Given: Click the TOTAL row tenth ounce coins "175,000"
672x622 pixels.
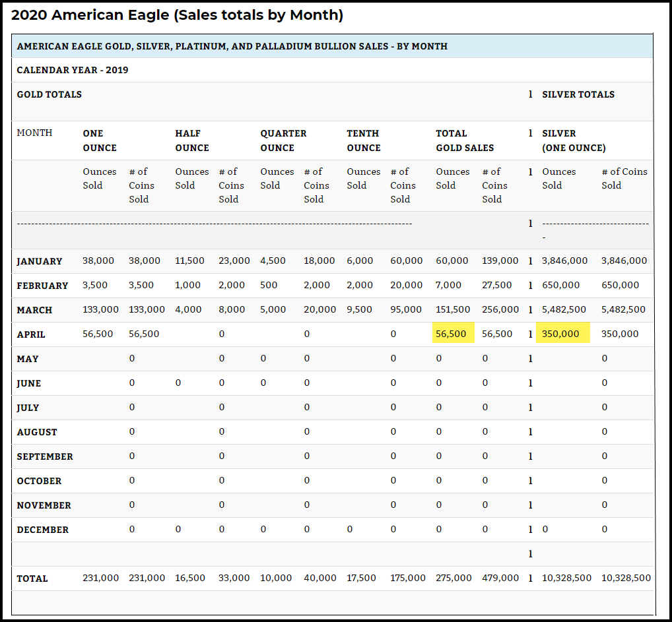Looking at the screenshot, I should [x=407, y=578].
